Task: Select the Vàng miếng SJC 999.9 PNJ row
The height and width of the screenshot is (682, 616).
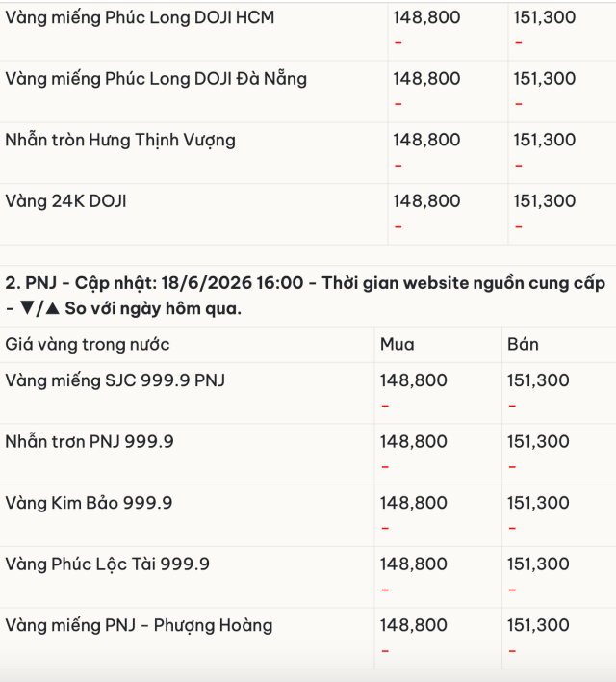Action: (x=308, y=394)
